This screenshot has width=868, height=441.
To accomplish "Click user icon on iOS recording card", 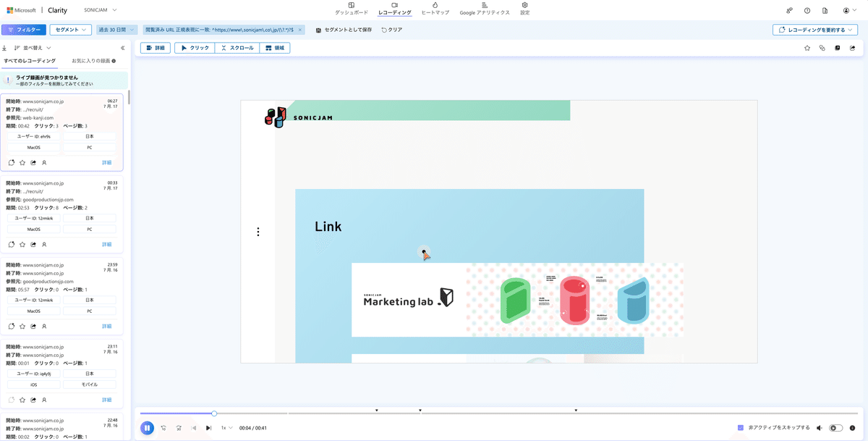I will [44, 400].
